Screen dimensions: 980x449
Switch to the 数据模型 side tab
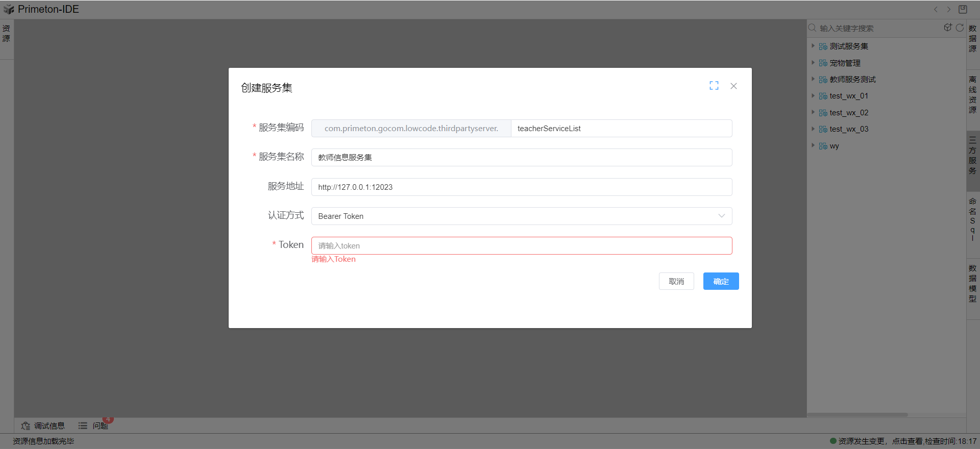tap(972, 283)
